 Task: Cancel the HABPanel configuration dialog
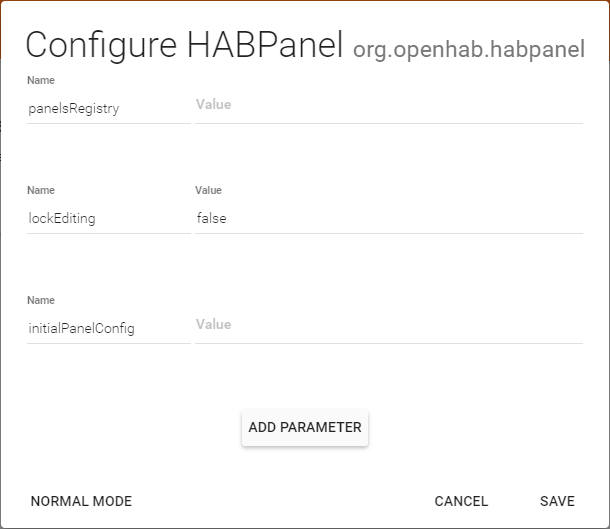(461, 501)
